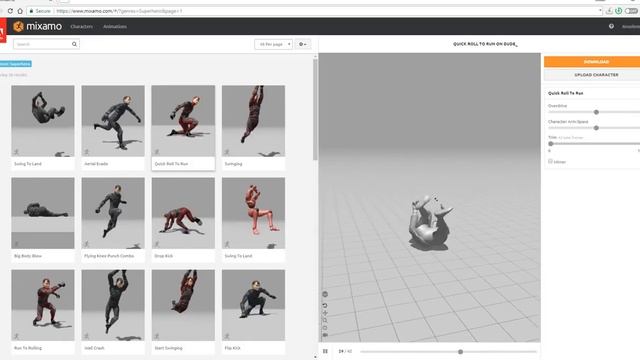The width and height of the screenshot is (640, 360).
Task: Remove the Superhero genre filter tag
Action: [15, 64]
